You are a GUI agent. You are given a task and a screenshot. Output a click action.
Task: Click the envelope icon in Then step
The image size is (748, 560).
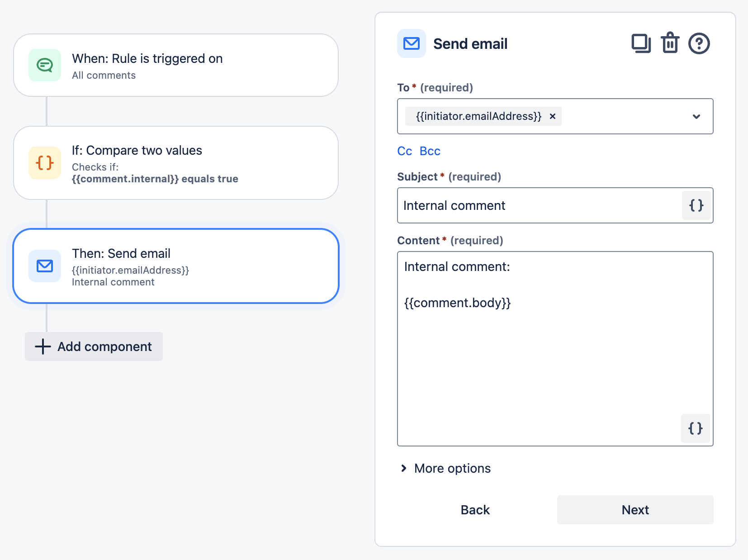point(45,266)
